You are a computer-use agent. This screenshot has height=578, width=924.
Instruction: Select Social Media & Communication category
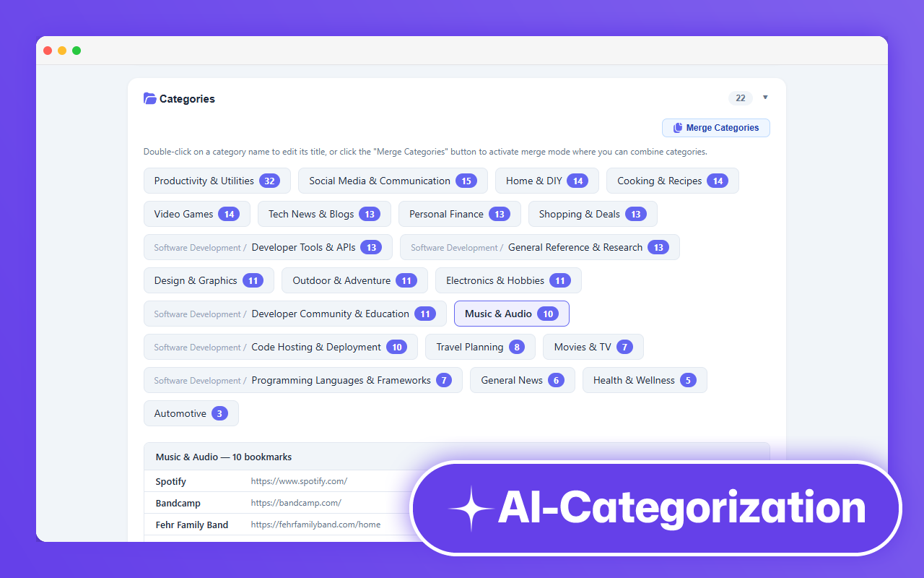[392, 181]
